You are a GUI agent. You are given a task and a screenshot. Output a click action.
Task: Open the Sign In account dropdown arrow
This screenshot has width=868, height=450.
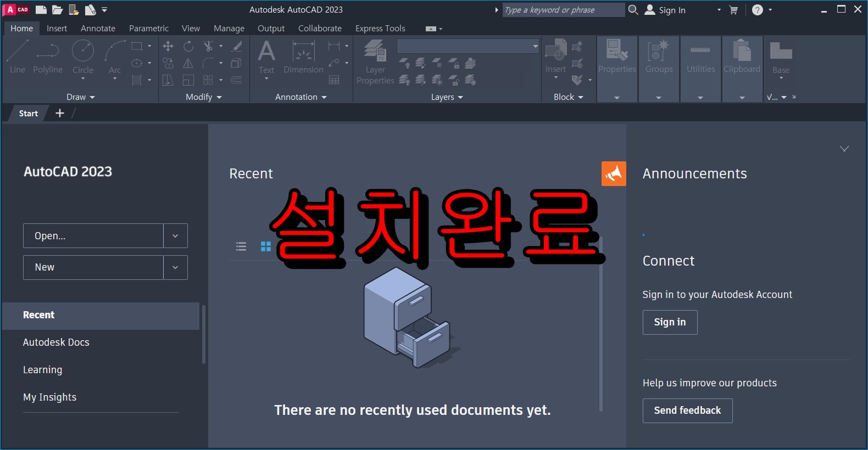[719, 10]
